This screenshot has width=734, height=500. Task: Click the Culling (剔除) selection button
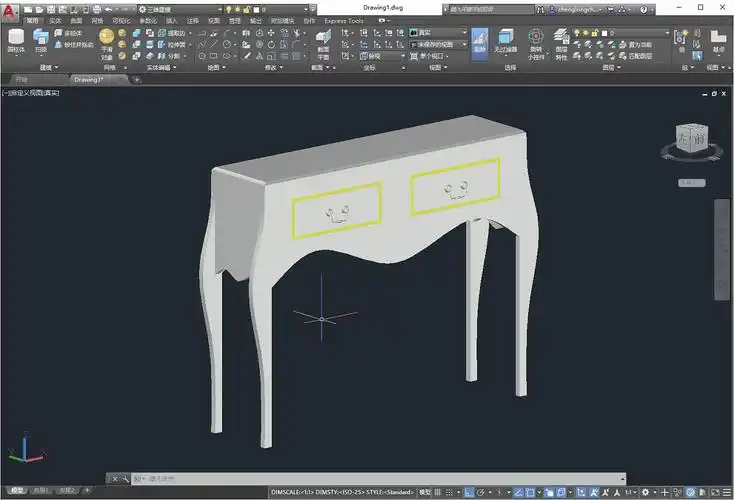pyautogui.click(x=480, y=41)
